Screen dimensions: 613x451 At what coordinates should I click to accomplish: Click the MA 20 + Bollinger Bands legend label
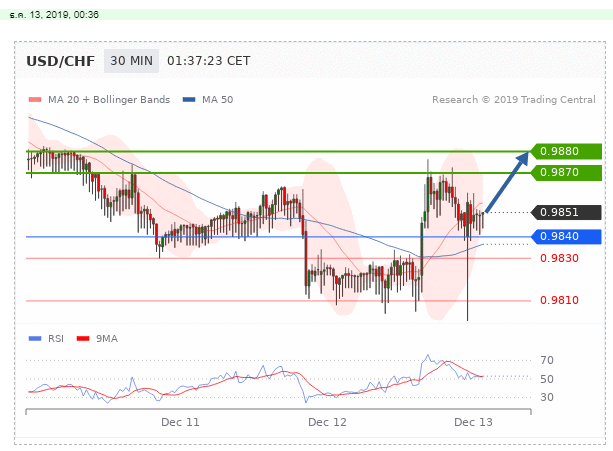click(x=109, y=100)
